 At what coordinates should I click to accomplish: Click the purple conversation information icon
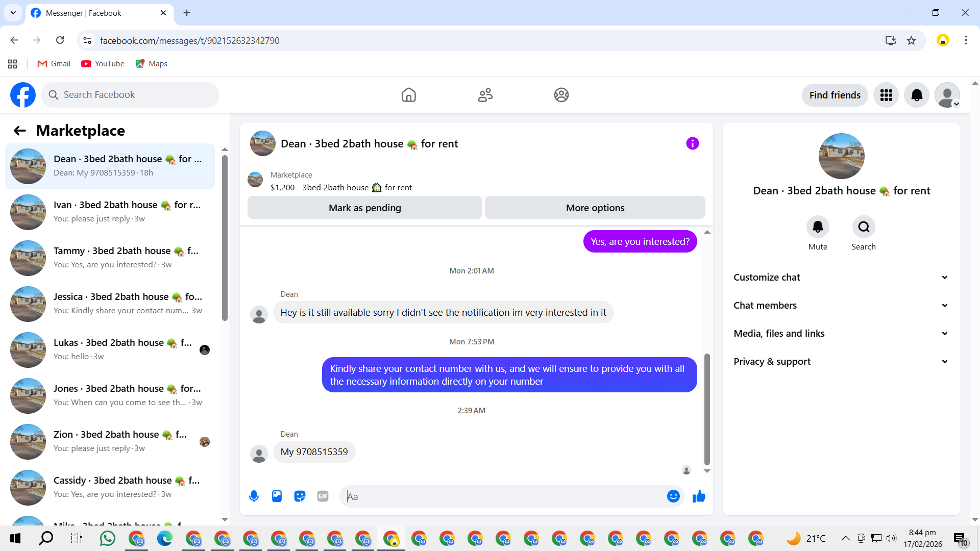point(692,144)
